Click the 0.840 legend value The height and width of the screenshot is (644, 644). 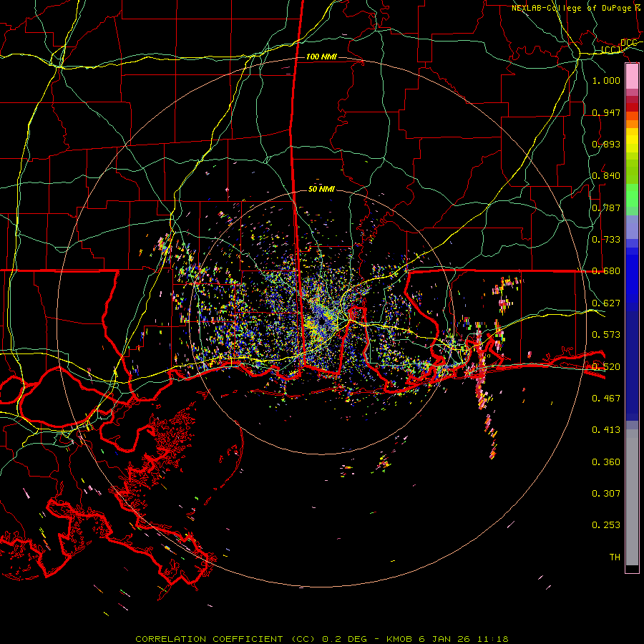[606, 175]
